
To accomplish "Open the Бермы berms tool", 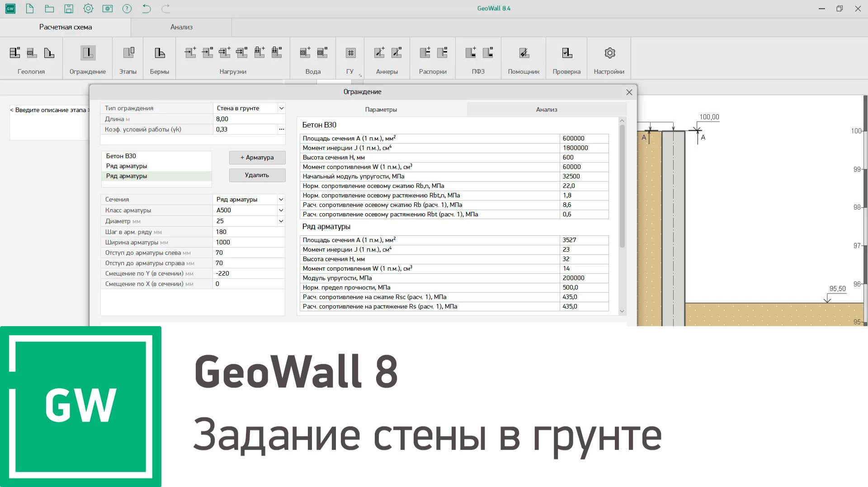I will pos(160,53).
